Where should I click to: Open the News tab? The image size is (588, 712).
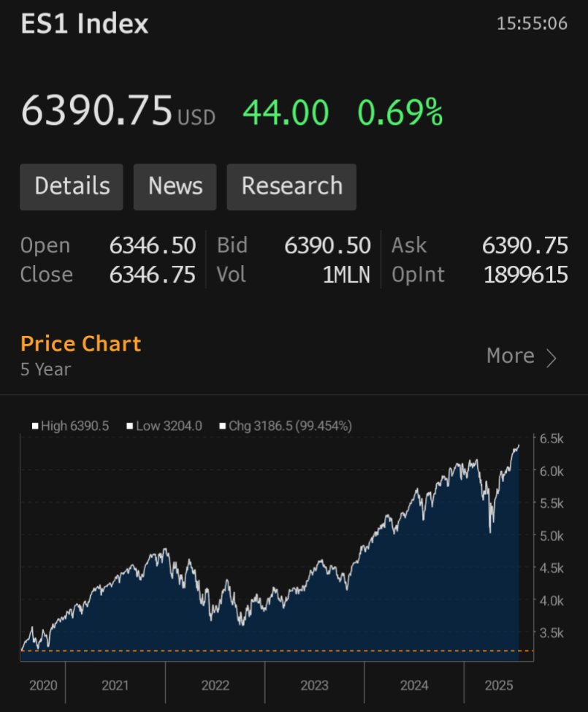(175, 186)
